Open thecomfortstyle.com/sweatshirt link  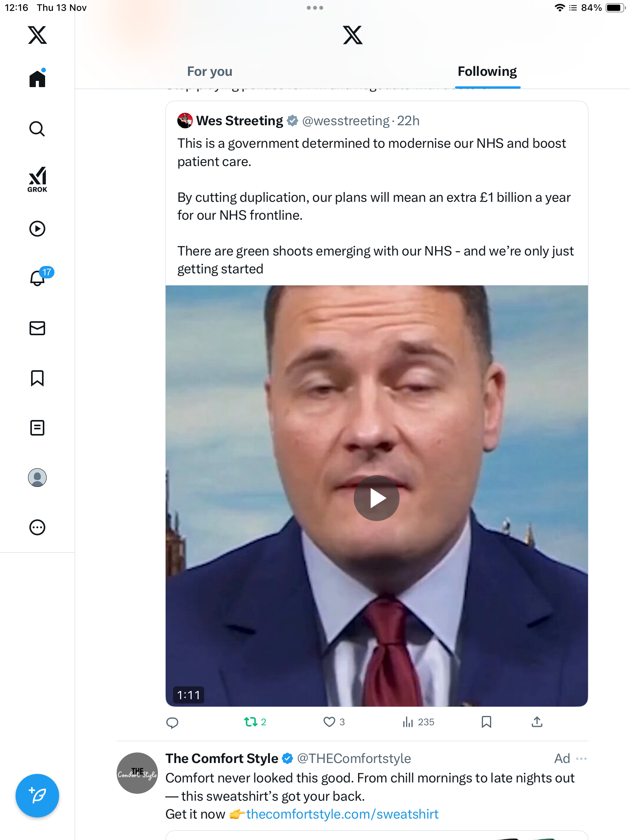pos(342,814)
